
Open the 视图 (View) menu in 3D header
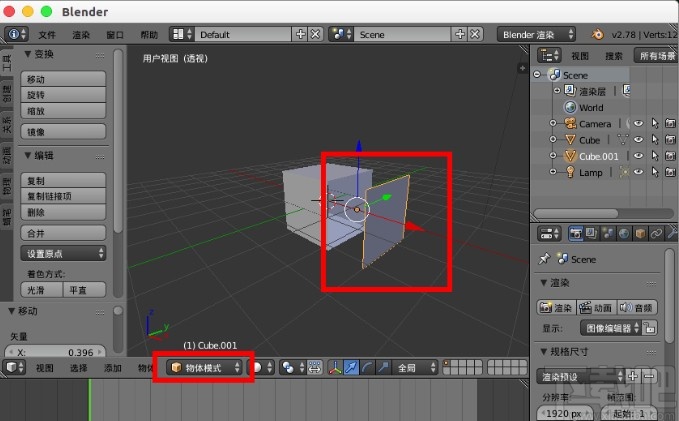(45, 368)
